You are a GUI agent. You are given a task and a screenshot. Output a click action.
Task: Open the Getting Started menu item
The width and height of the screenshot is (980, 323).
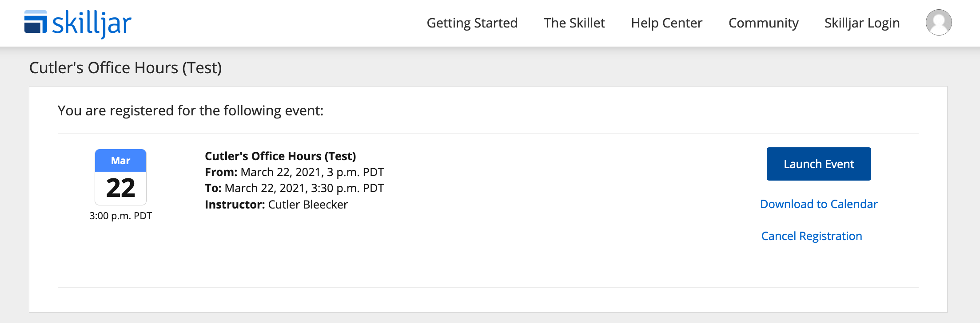tap(472, 23)
